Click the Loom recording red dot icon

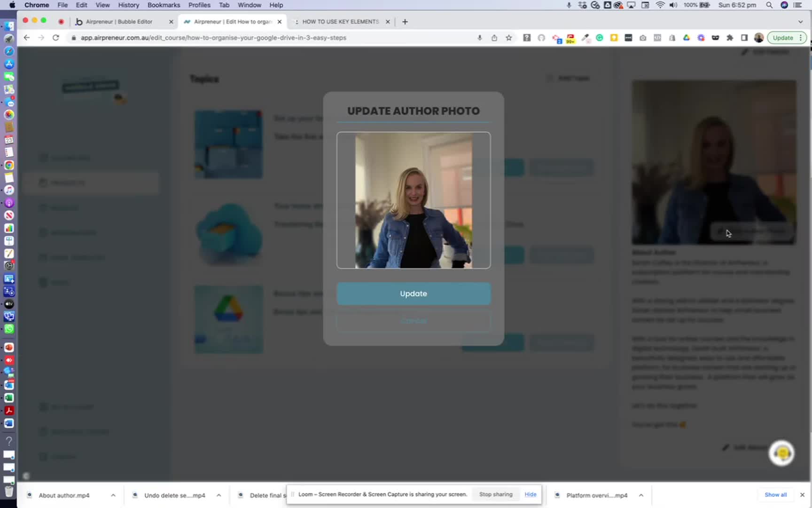(61, 22)
